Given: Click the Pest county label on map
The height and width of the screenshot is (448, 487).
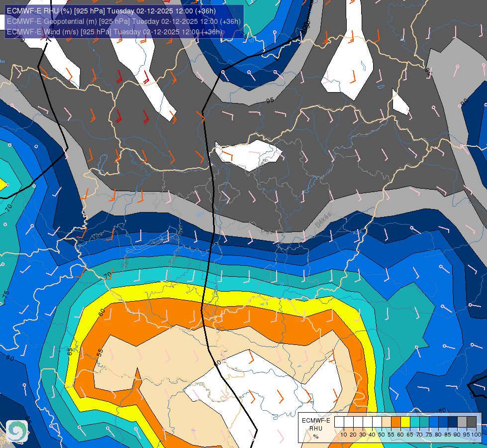Looking at the screenshot, I should [x=267, y=231].
